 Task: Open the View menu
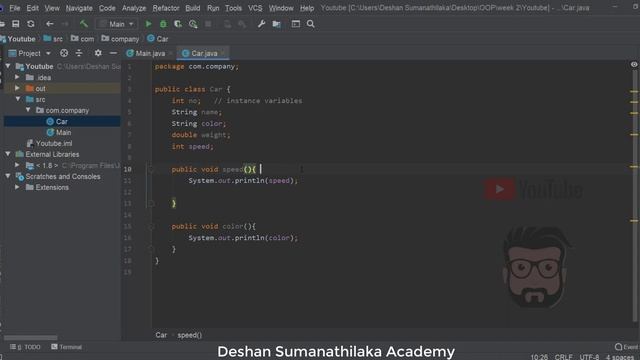pos(52,8)
